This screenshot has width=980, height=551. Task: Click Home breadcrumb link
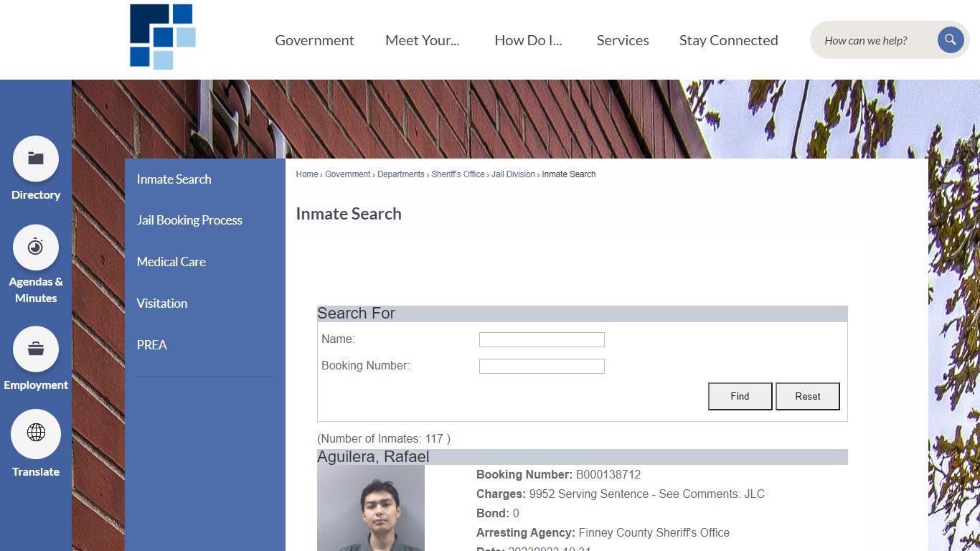pos(307,174)
